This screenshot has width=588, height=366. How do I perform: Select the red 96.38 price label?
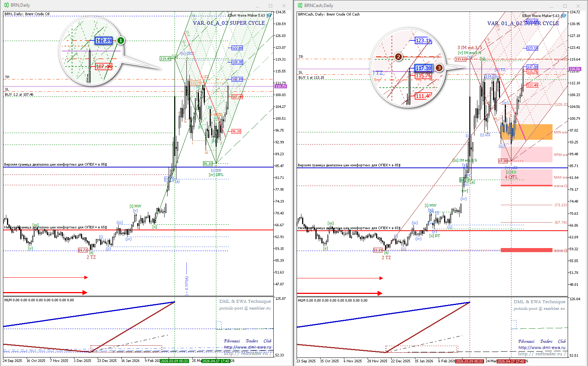coord(236,132)
